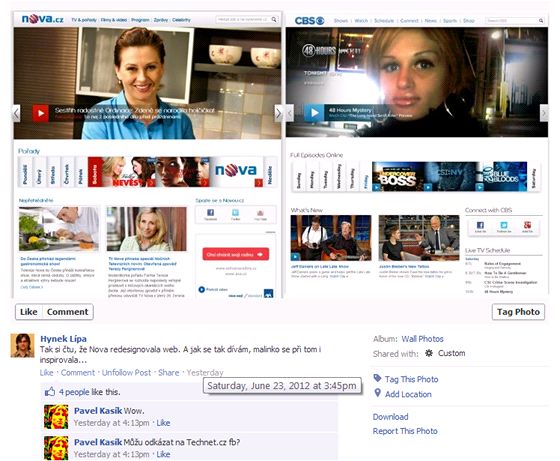Click the Tag Photo button

tap(518, 312)
